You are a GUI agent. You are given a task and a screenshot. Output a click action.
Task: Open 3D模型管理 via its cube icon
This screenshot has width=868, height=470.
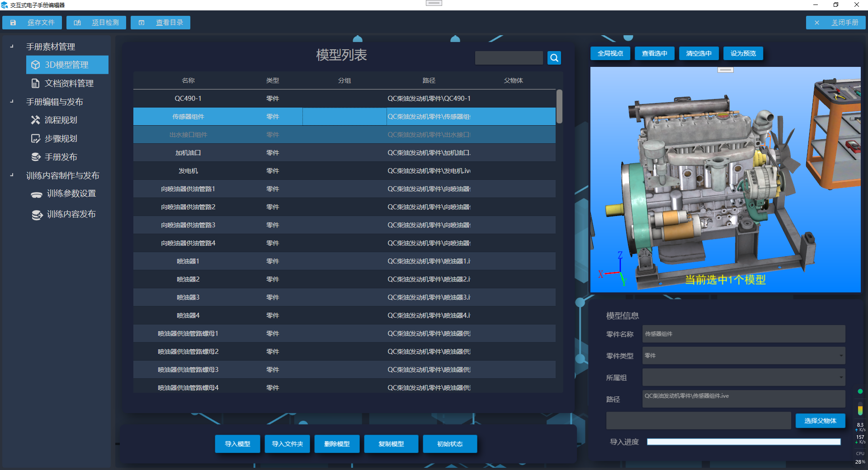[x=35, y=65]
